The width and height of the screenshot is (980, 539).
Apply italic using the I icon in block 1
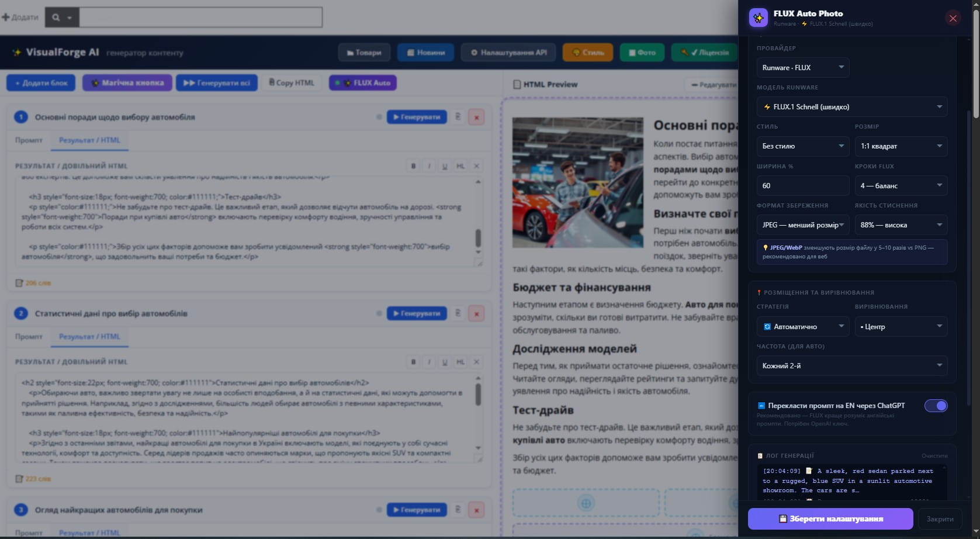(x=430, y=166)
